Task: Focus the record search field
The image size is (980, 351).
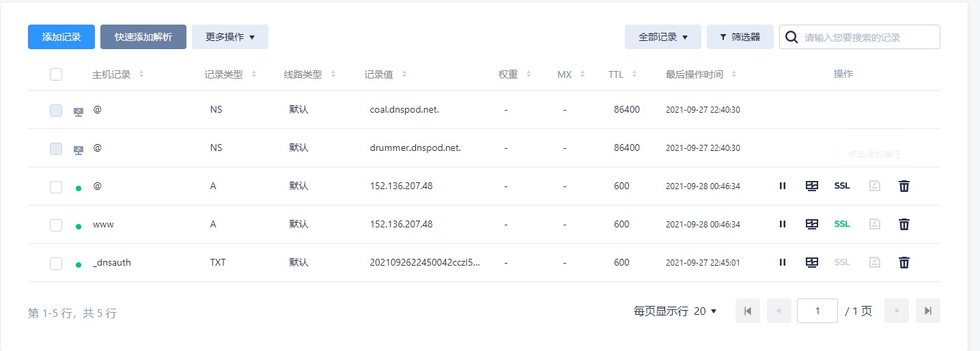Action: pos(860,37)
